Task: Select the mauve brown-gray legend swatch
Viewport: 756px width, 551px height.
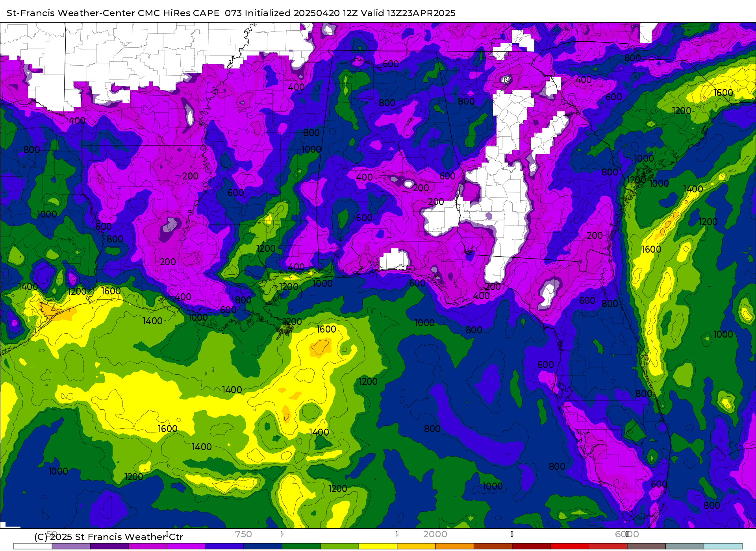Action: (647, 546)
